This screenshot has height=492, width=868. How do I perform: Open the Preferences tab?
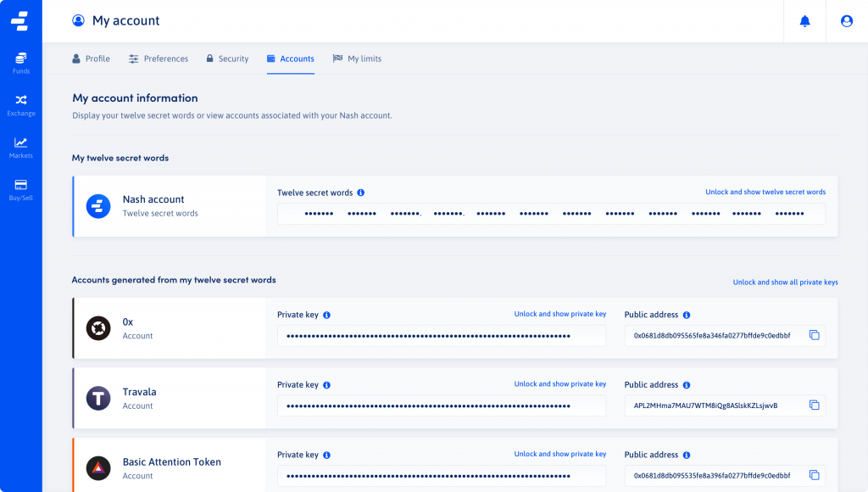(x=159, y=59)
